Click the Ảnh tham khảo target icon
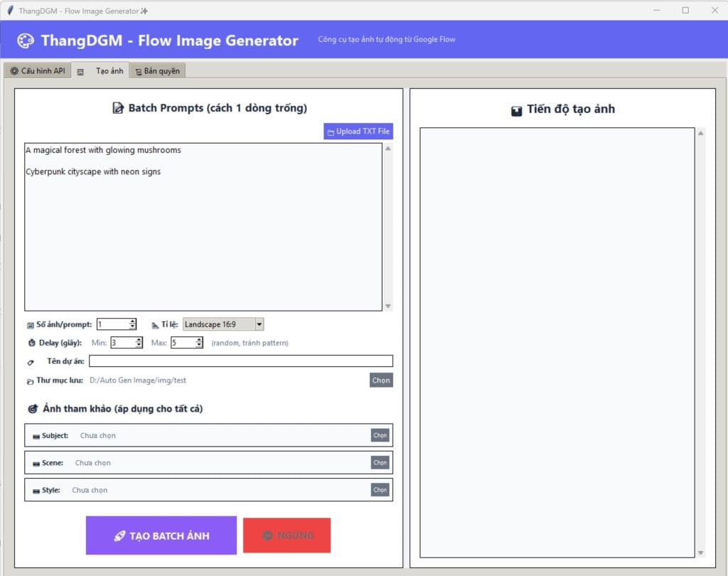The height and width of the screenshot is (576, 728). 33,409
